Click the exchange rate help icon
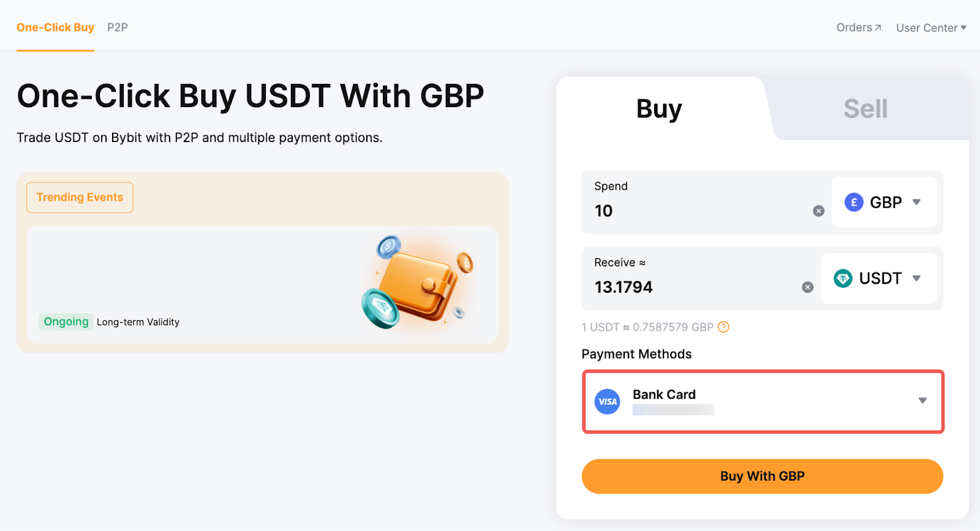This screenshot has width=980, height=531. point(723,327)
